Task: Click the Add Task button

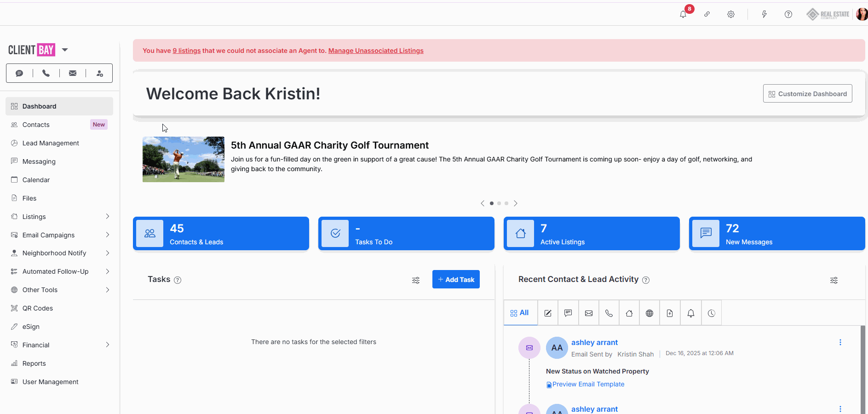Action: click(x=455, y=279)
